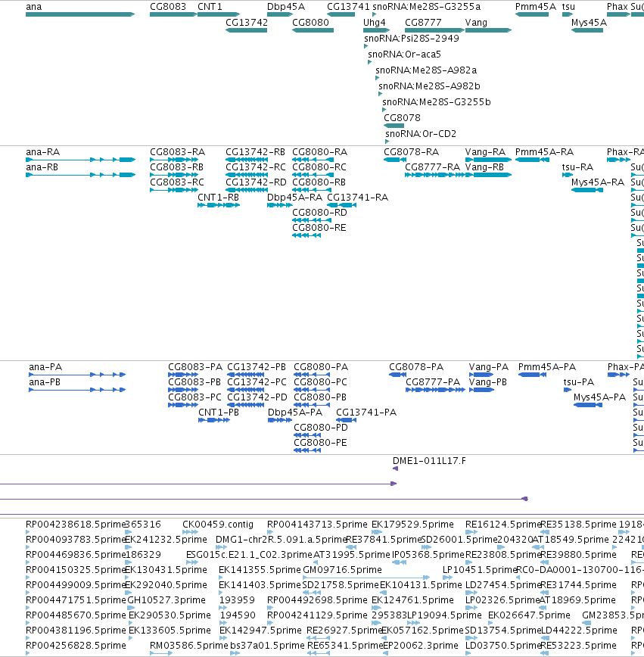Click the CG8080 gene label
Viewport: 644px width, 657px height.
pyautogui.click(x=310, y=23)
